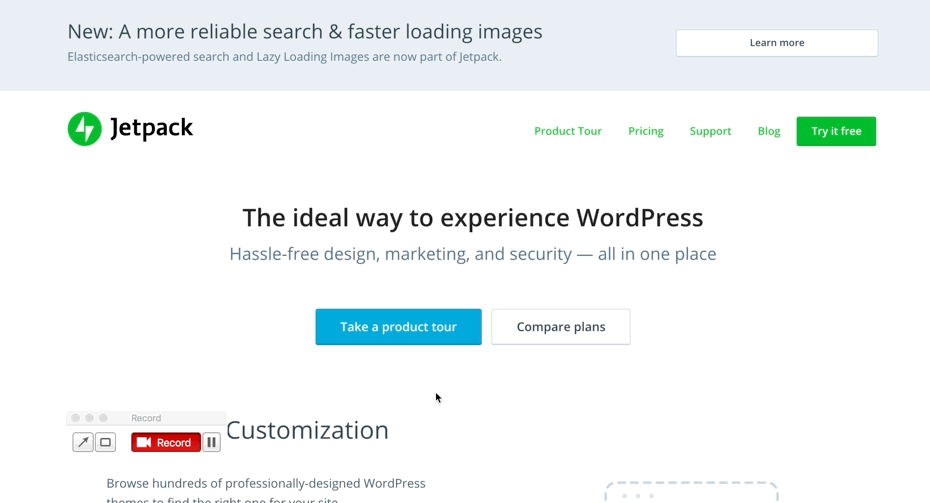Click the Jetpack green lightning logo icon

[84, 129]
